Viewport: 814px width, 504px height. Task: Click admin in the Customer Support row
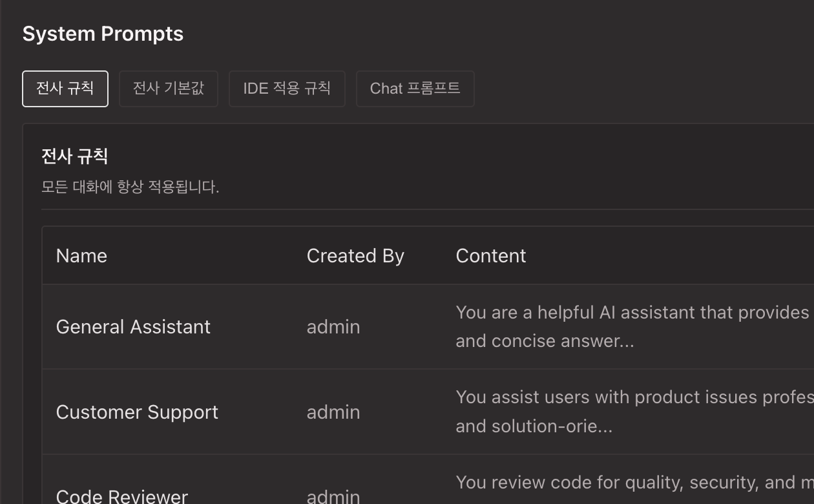point(333,412)
